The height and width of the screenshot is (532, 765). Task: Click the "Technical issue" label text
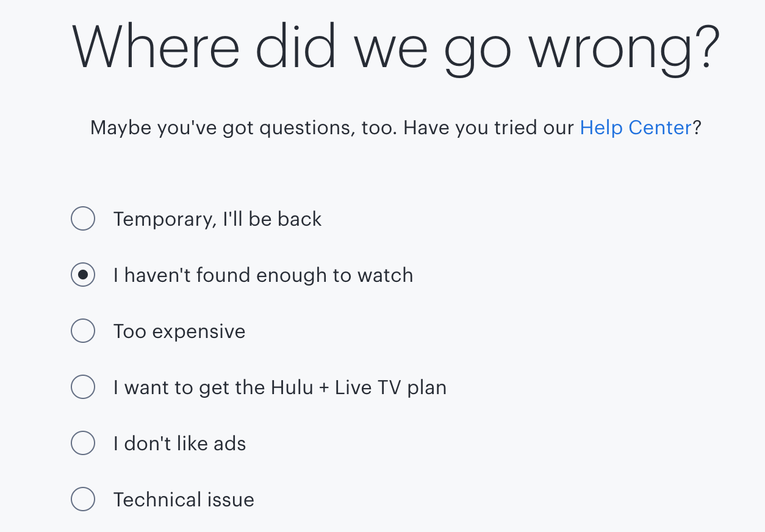(184, 500)
